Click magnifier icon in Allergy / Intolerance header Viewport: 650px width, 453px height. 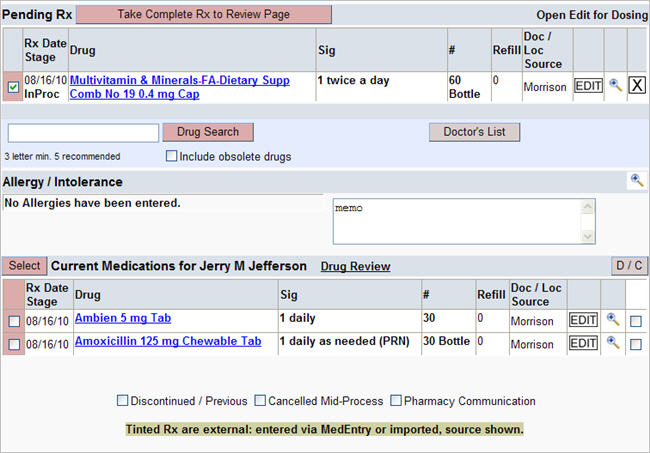(x=636, y=181)
